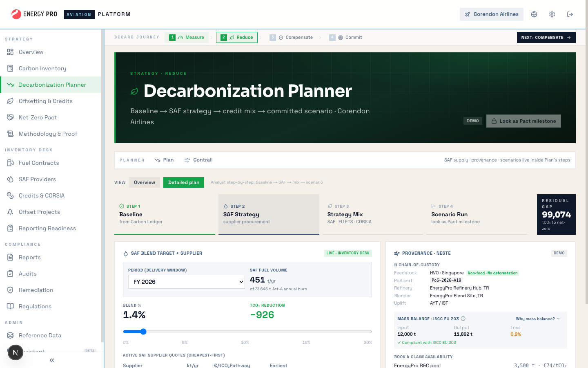Open Reporting Readiness page
This screenshot has width=588, height=368.
tap(51, 228)
